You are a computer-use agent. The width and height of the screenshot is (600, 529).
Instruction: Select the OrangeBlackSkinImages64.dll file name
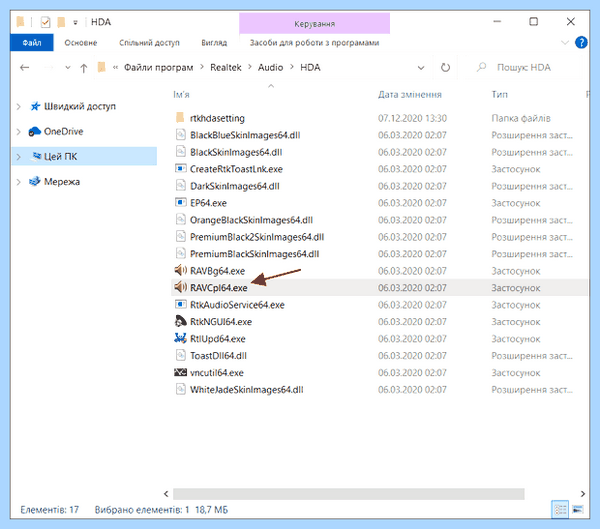(x=251, y=220)
